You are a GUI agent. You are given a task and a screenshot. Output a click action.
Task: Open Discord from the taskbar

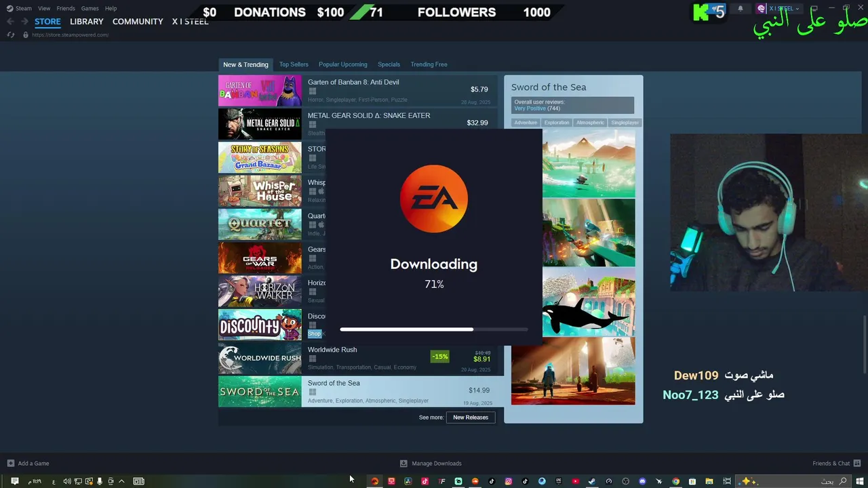pos(642,481)
